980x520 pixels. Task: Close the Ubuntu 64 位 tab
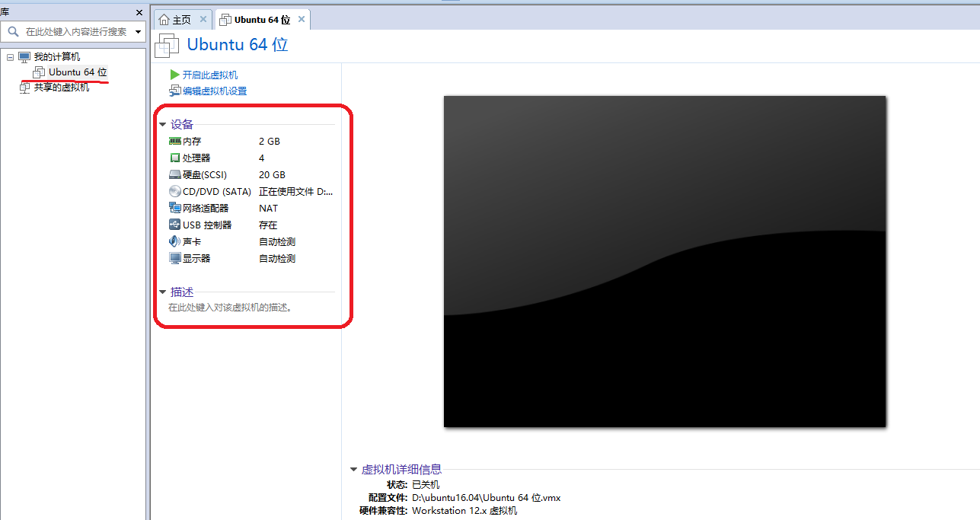pyautogui.click(x=302, y=20)
